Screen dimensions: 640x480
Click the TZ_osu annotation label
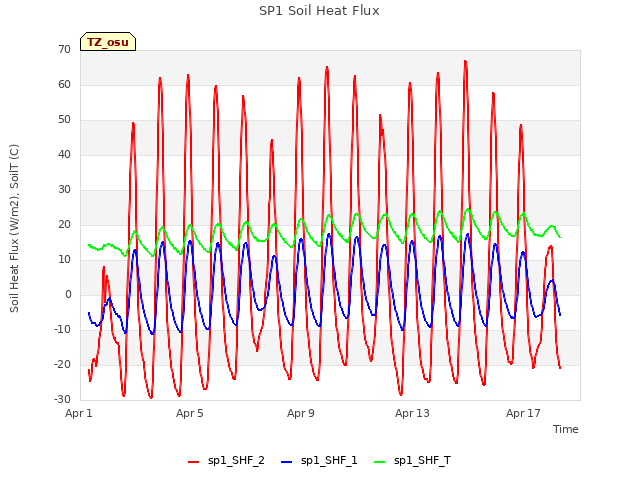coord(108,42)
